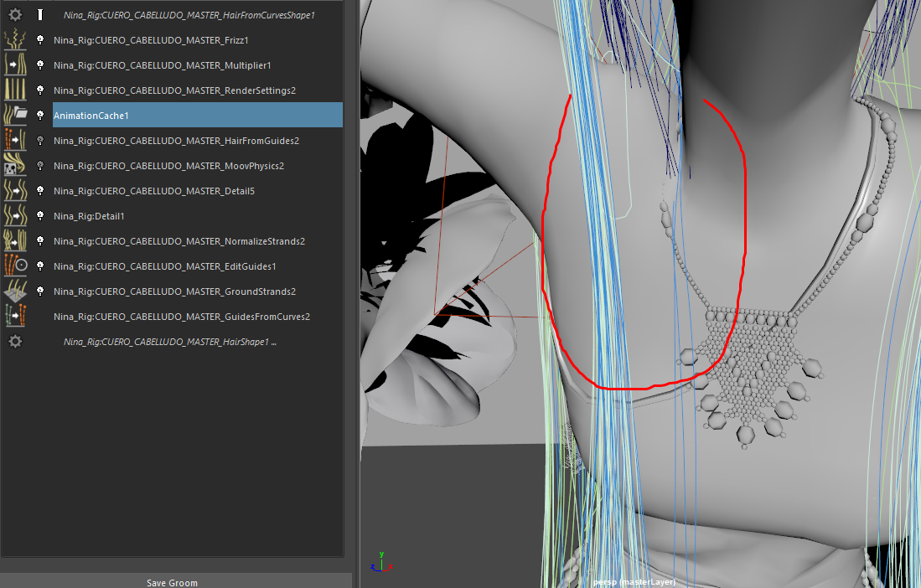Click the NormalizeStrands2 operator icon

click(x=16, y=240)
